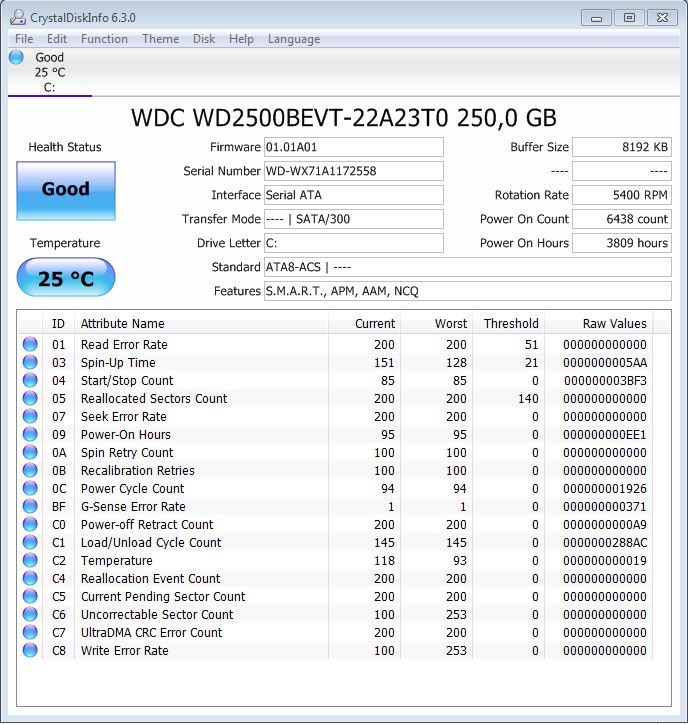Click the Transfer Mode field SATA/300
This screenshot has height=725, width=688.
(354, 219)
